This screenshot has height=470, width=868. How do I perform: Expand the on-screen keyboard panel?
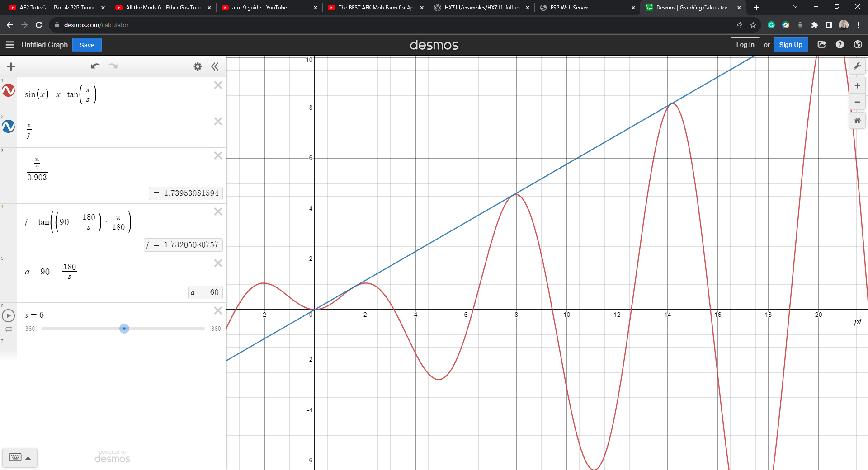[20, 458]
